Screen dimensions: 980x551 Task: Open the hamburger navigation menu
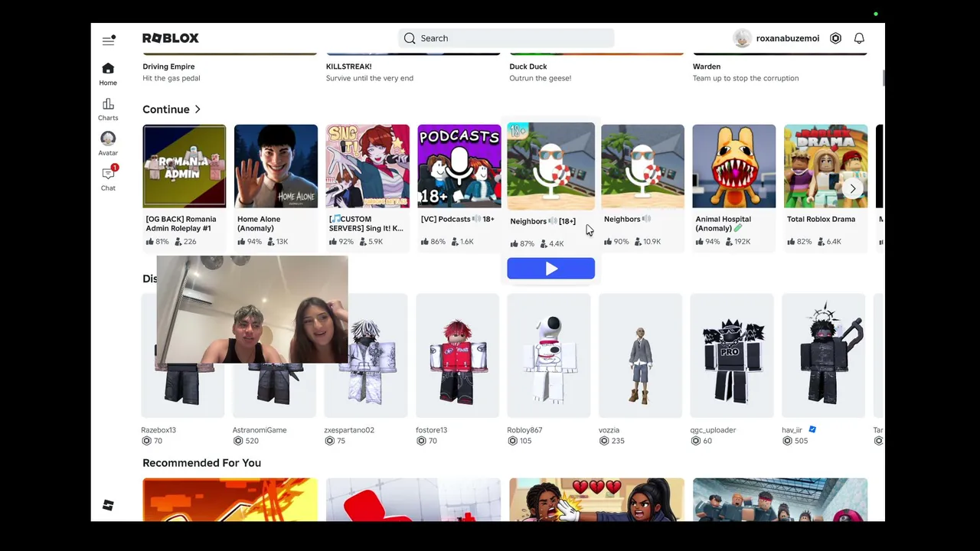(x=109, y=39)
